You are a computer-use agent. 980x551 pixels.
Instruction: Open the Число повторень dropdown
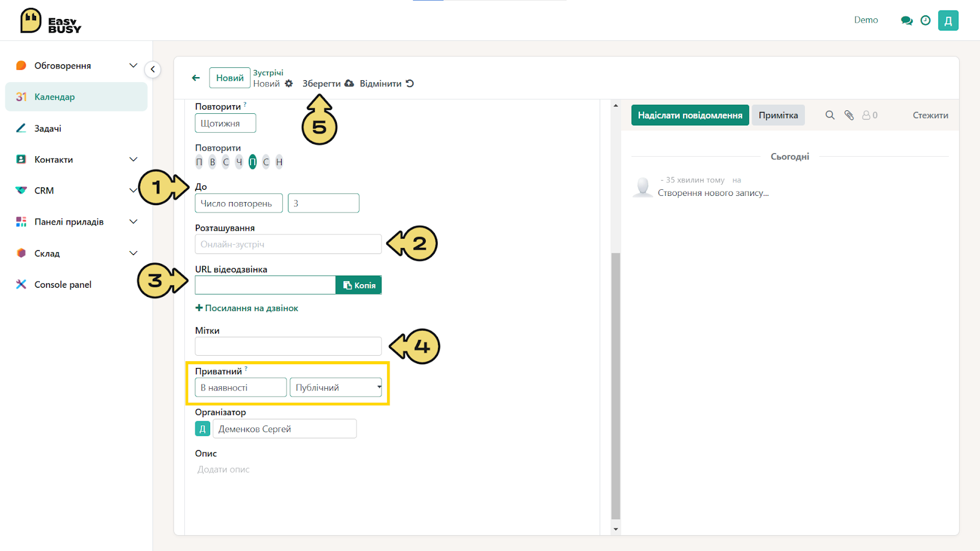point(239,203)
